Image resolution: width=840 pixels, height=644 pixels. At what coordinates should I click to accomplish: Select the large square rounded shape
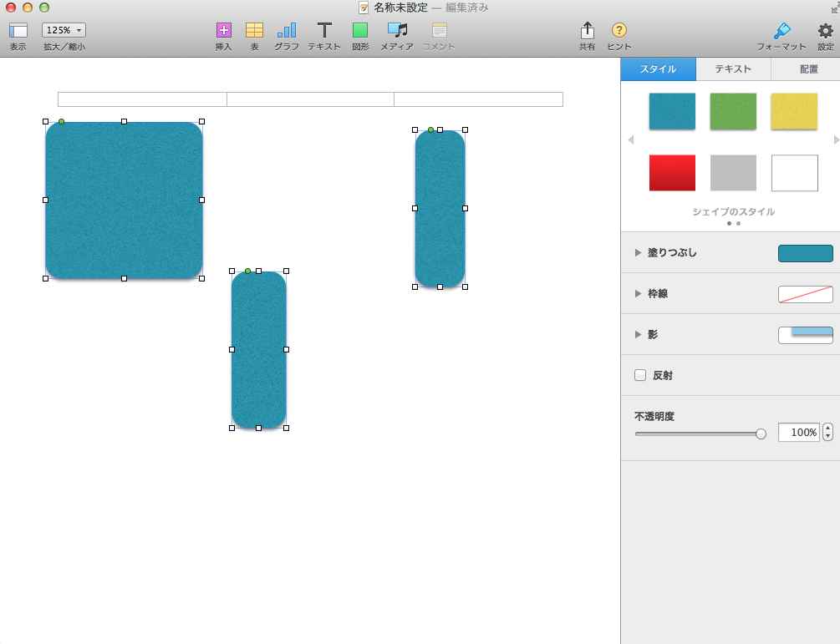point(124,200)
